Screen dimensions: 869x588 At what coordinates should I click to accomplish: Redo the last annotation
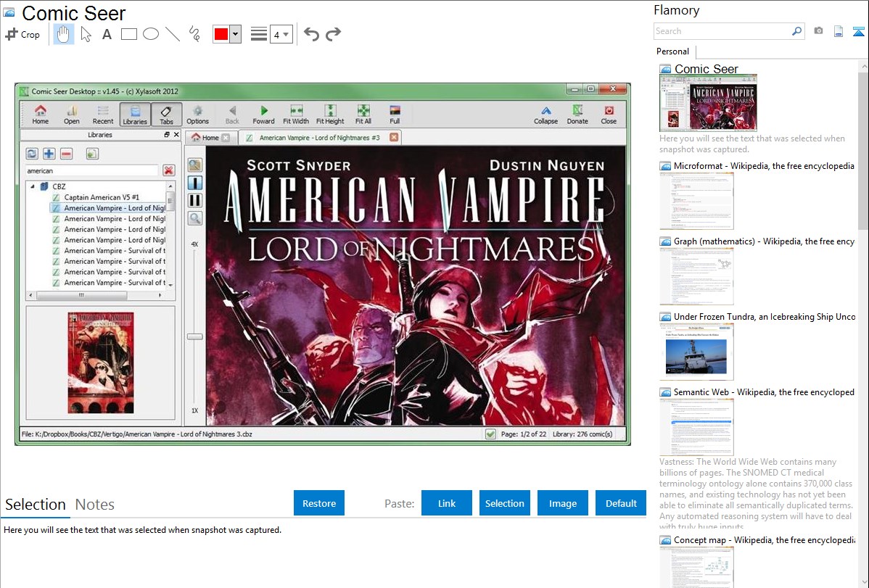(334, 34)
